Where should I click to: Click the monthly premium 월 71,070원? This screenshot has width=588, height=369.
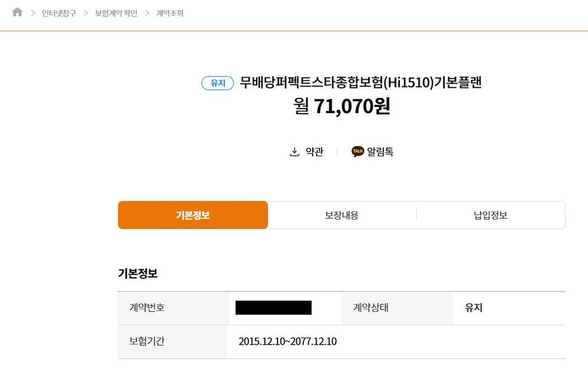342,106
